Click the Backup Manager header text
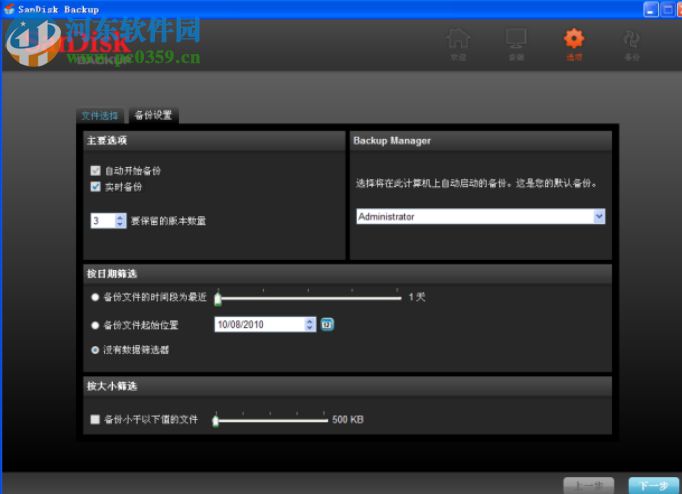 coord(392,140)
